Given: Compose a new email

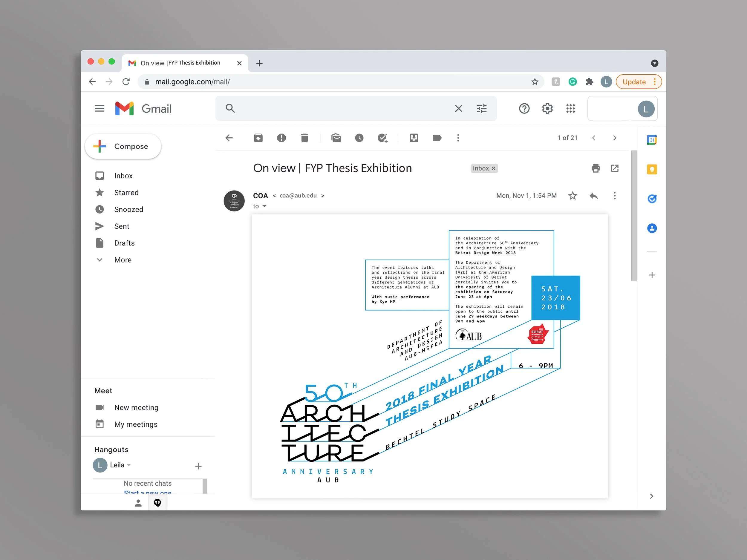Looking at the screenshot, I should click(x=123, y=147).
